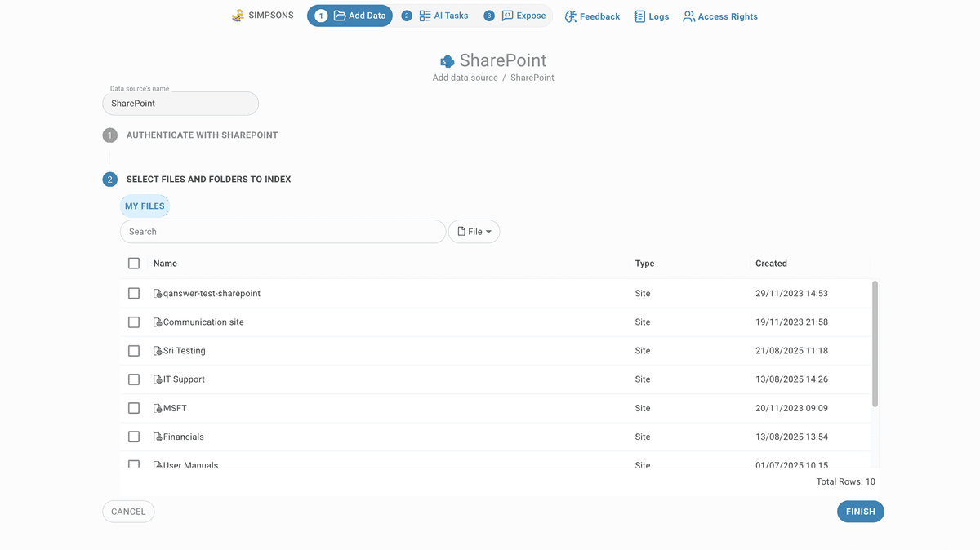
Task: Click the MSFT site name
Action: tap(175, 408)
